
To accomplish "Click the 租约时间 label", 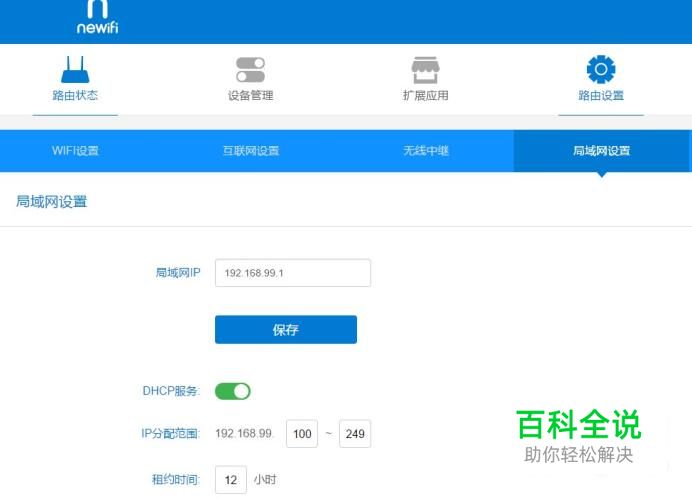I will click(x=176, y=480).
